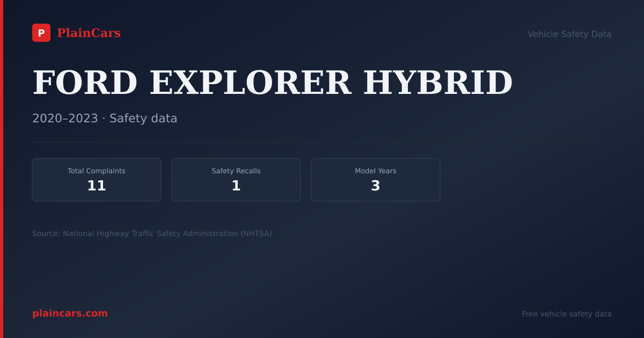Click the FORD EXPLORER HYBRID heading

tap(273, 83)
